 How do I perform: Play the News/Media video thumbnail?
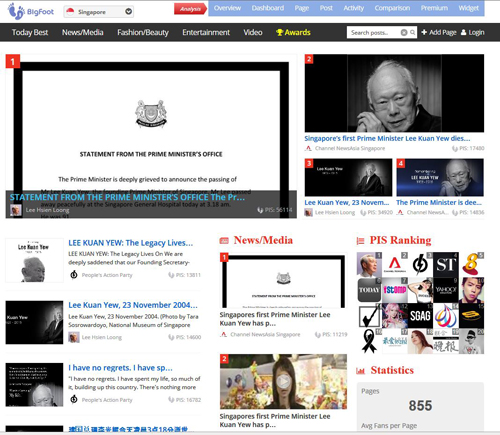283,381
